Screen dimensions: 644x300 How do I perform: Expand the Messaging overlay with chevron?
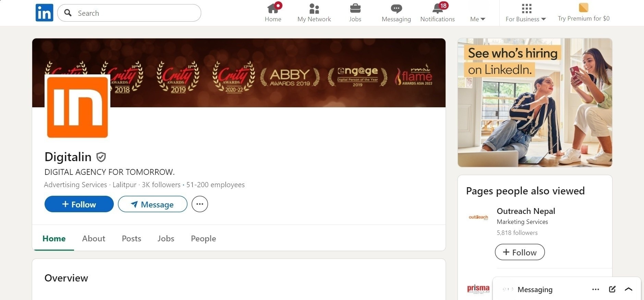tap(628, 289)
